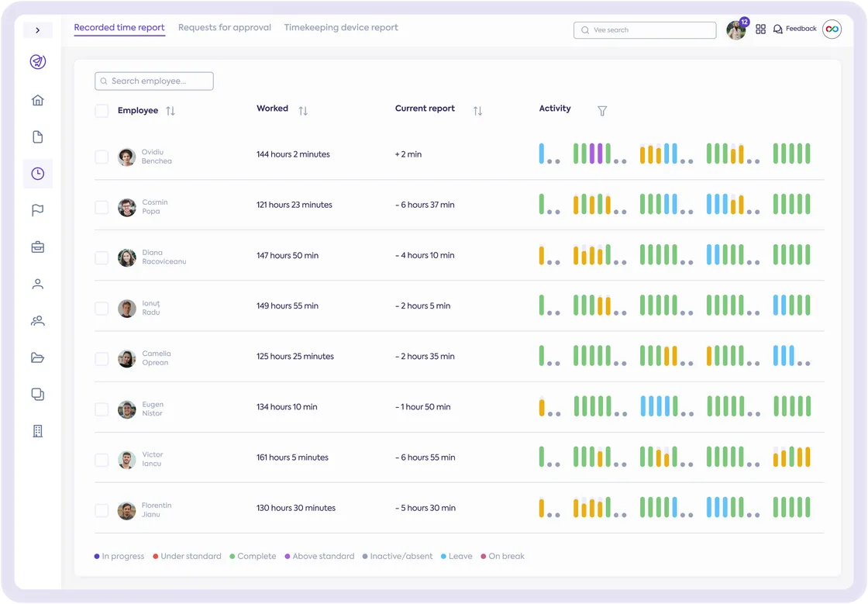Click the Inactive/absent legend item
Image resolution: width=868 pixels, height=604 pixels.
point(398,557)
